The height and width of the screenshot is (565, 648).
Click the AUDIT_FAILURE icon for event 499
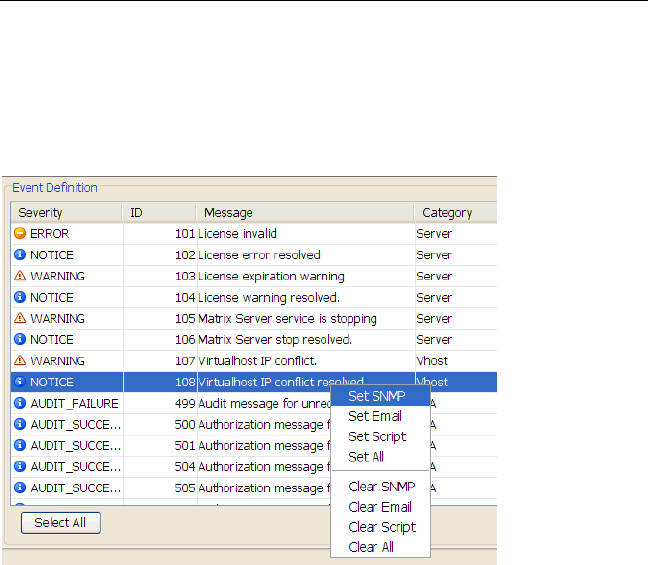20,403
